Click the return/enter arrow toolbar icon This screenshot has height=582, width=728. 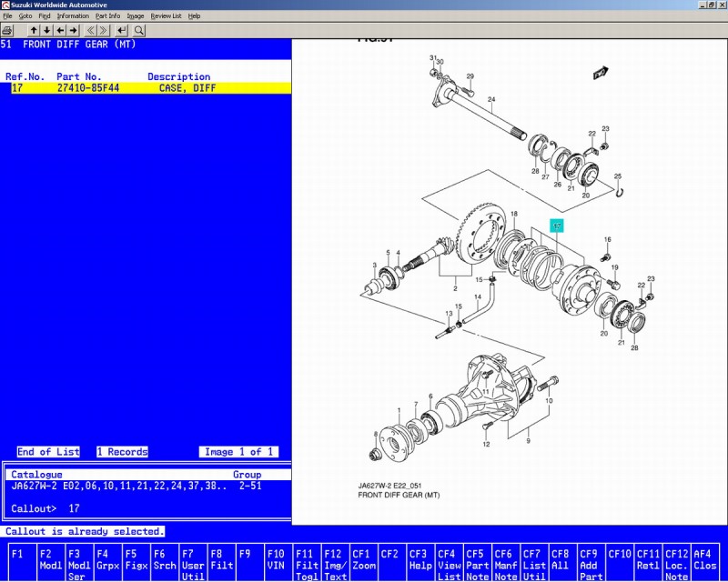122,31
